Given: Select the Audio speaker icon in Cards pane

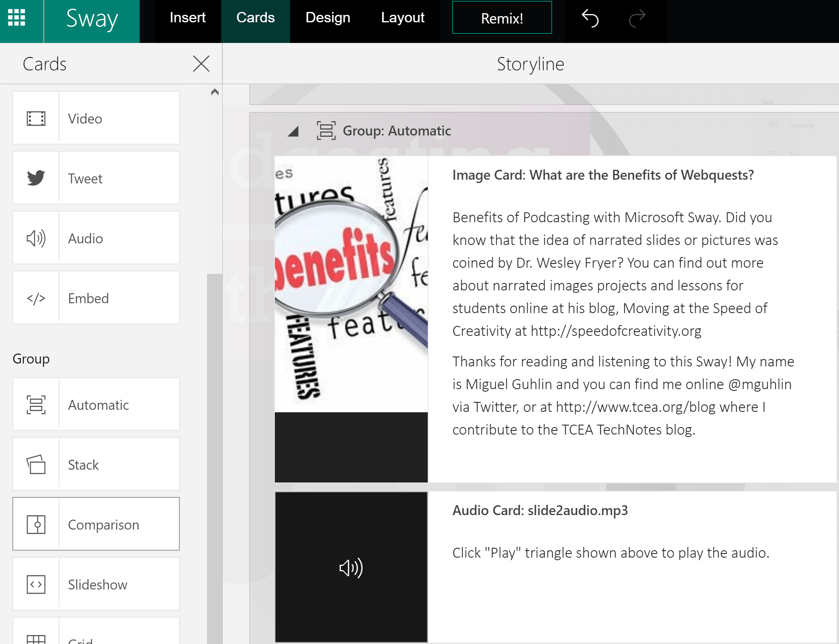Looking at the screenshot, I should coord(36,238).
